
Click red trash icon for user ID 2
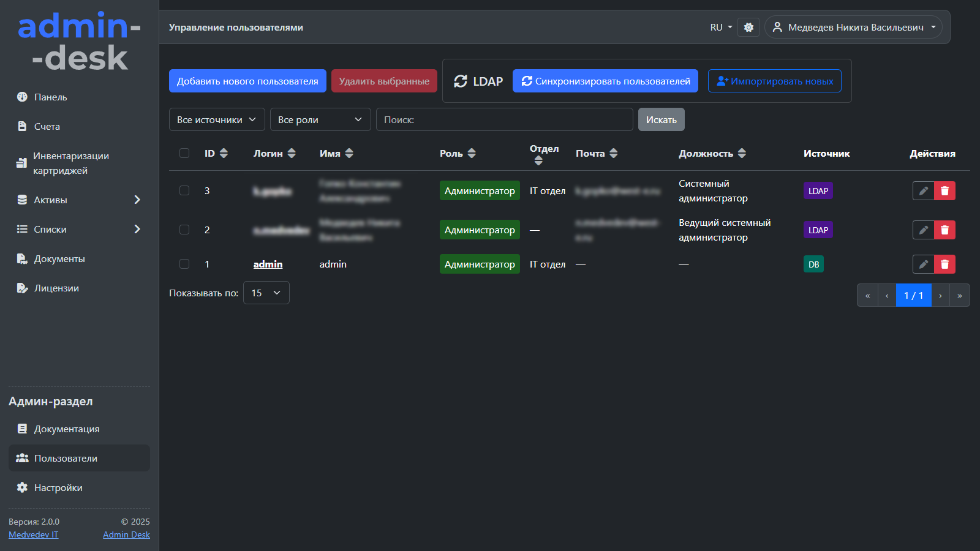point(944,230)
